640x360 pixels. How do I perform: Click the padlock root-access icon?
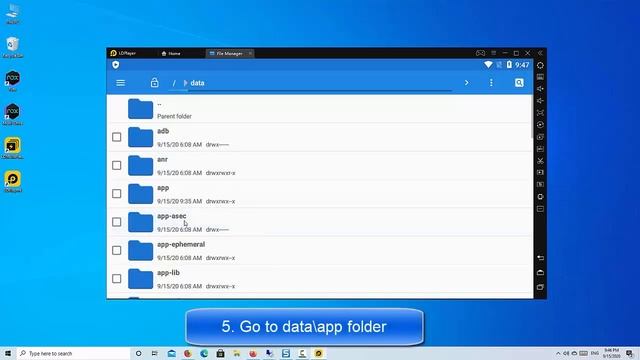point(154,82)
